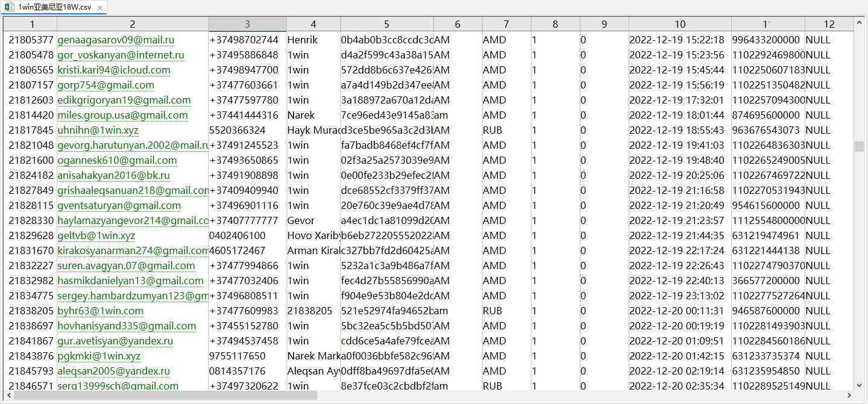Open email link aleqsan2005@yandex.ru
Image resolution: width=868 pixels, height=404 pixels.
tap(114, 371)
